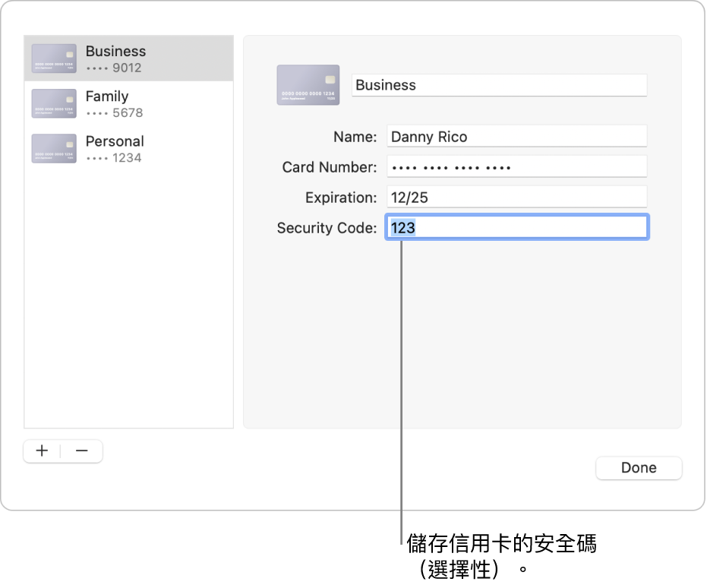Image resolution: width=707 pixels, height=588 pixels.
Task: Click the card ending 1234 text
Action: (114, 158)
